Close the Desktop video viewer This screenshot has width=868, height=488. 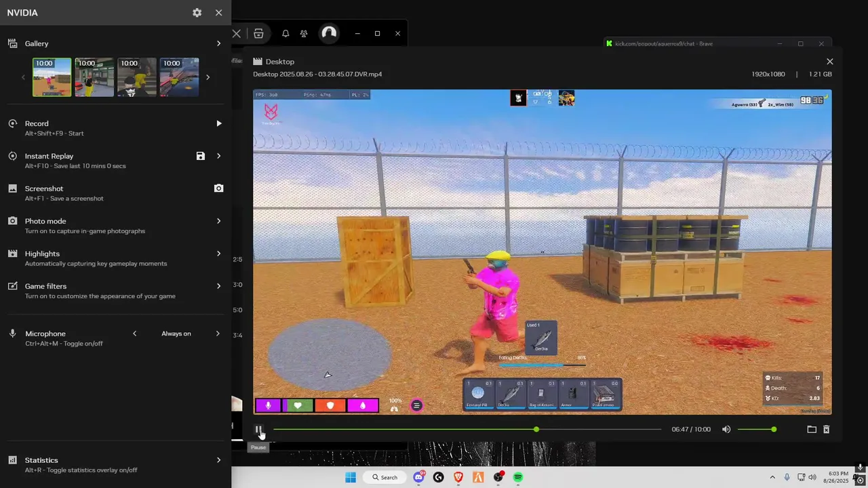829,62
